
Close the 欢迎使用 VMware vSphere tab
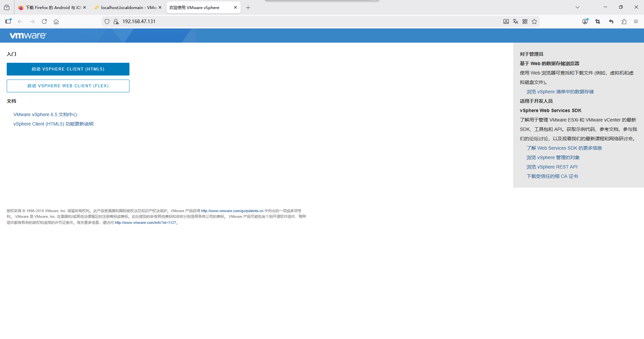(x=235, y=7)
